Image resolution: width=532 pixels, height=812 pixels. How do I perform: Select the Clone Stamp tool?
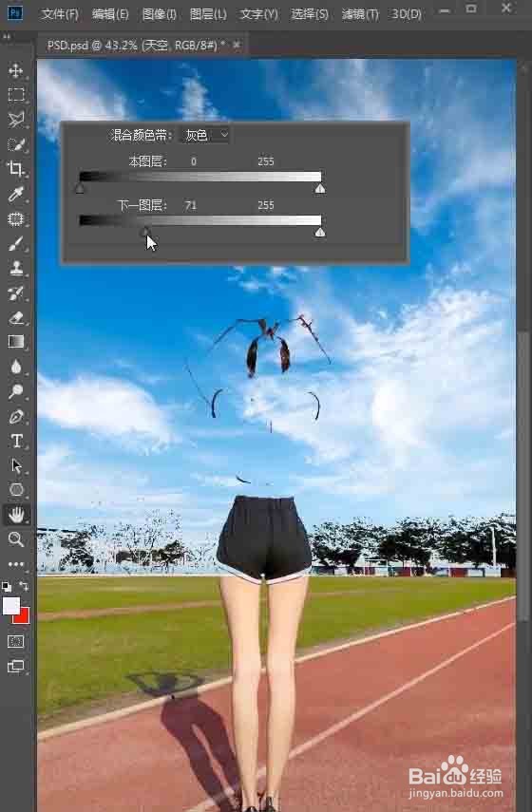point(15,268)
